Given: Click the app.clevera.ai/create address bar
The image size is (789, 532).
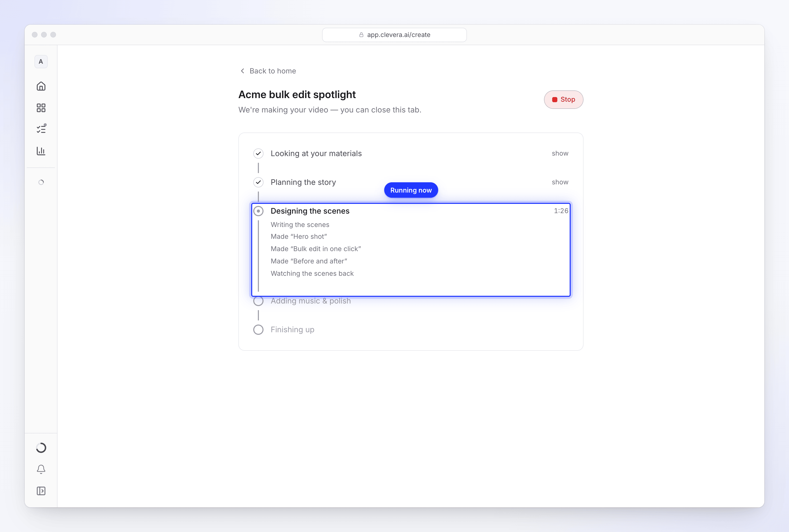Looking at the screenshot, I should [394, 35].
